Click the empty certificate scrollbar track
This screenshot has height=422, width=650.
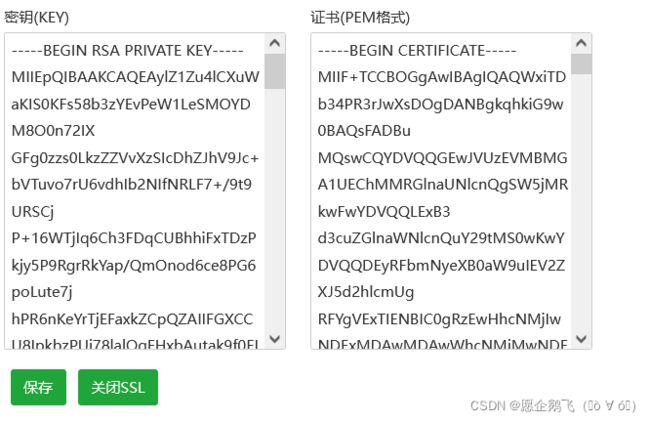[x=581, y=201]
